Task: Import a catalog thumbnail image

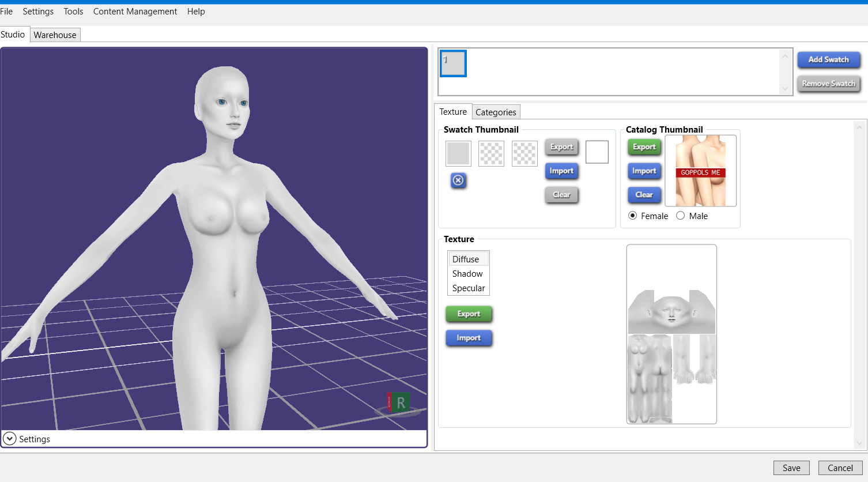Action: point(644,171)
